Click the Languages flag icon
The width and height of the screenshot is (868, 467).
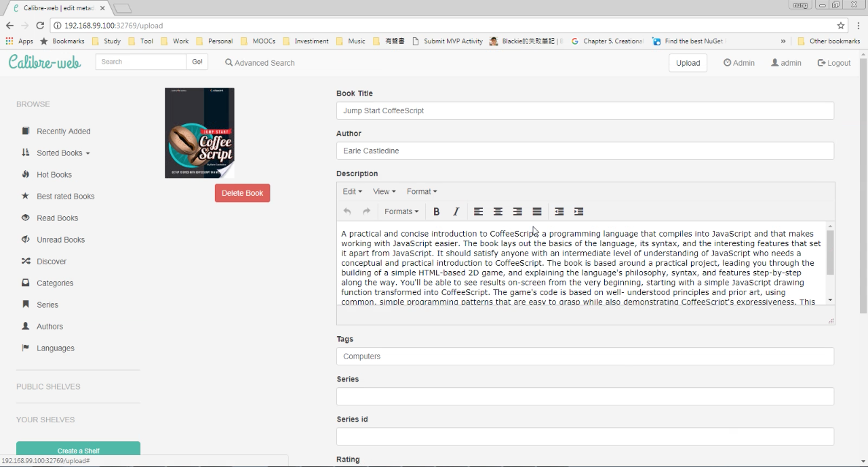click(x=26, y=348)
